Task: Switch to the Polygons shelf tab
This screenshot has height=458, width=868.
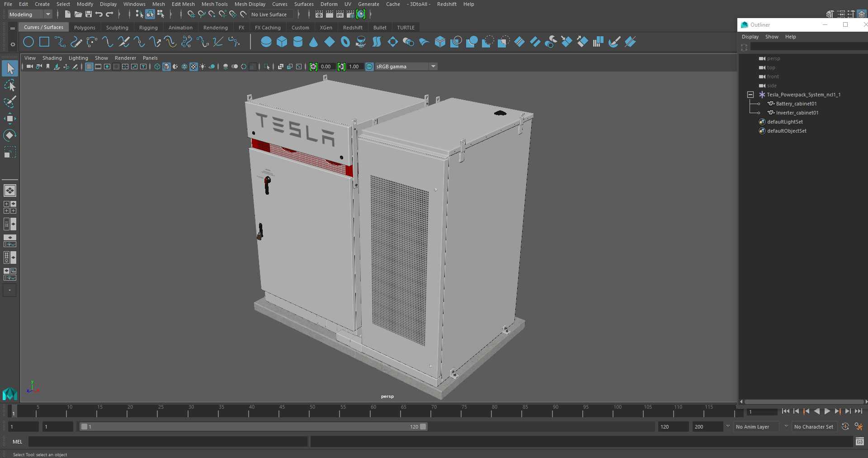Action: coord(85,28)
